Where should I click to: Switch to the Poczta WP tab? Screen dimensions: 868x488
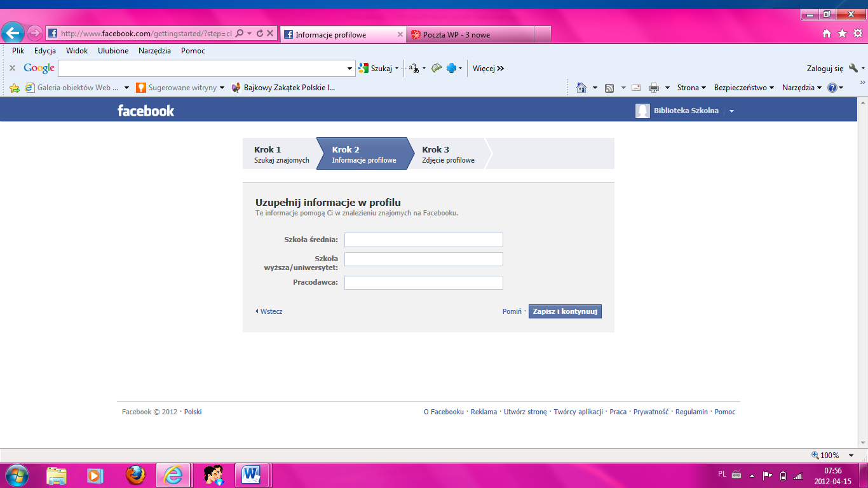click(470, 35)
